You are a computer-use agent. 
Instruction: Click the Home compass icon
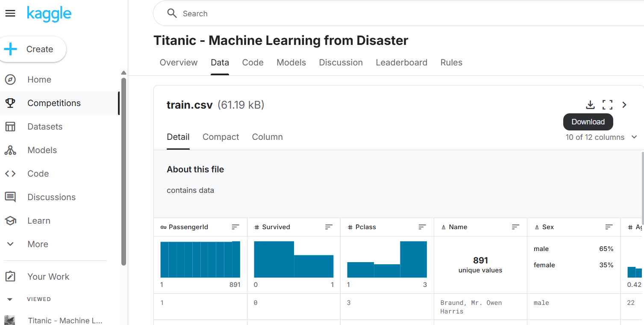pyautogui.click(x=10, y=80)
